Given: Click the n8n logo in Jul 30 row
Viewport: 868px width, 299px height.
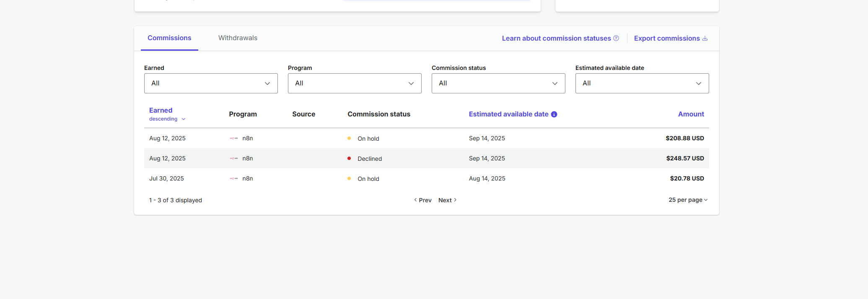Looking at the screenshot, I should (x=234, y=178).
